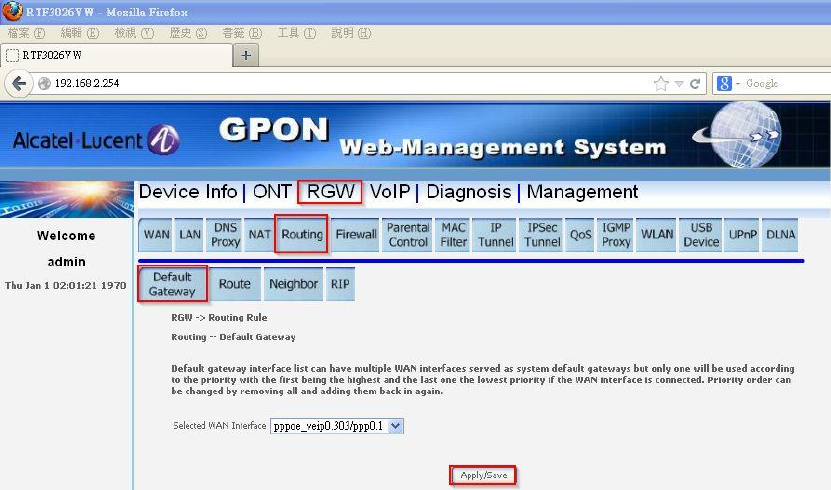Click the Alcatel-Lucent logo
Image resolution: width=831 pixels, height=490 pixels.
point(96,140)
